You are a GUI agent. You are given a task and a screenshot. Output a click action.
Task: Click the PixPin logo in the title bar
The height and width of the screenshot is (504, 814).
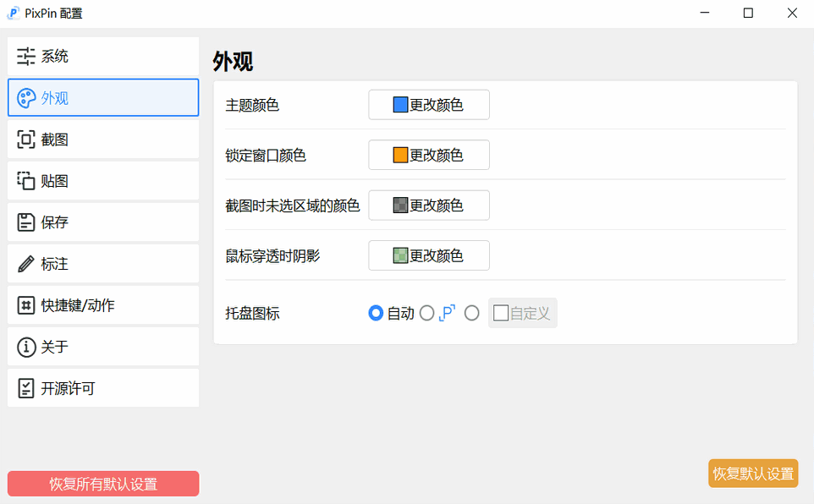13,13
